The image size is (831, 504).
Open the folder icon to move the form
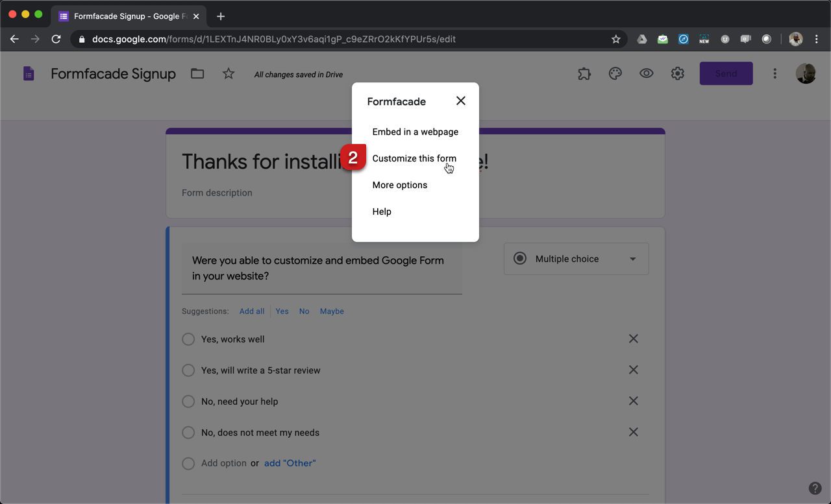pos(197,73)
